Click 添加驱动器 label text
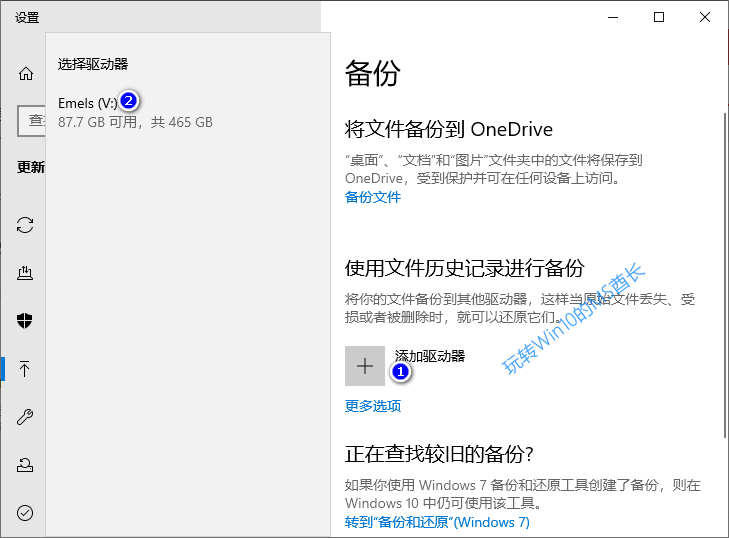This screenshot has width=729, height=538. (430, 356)
